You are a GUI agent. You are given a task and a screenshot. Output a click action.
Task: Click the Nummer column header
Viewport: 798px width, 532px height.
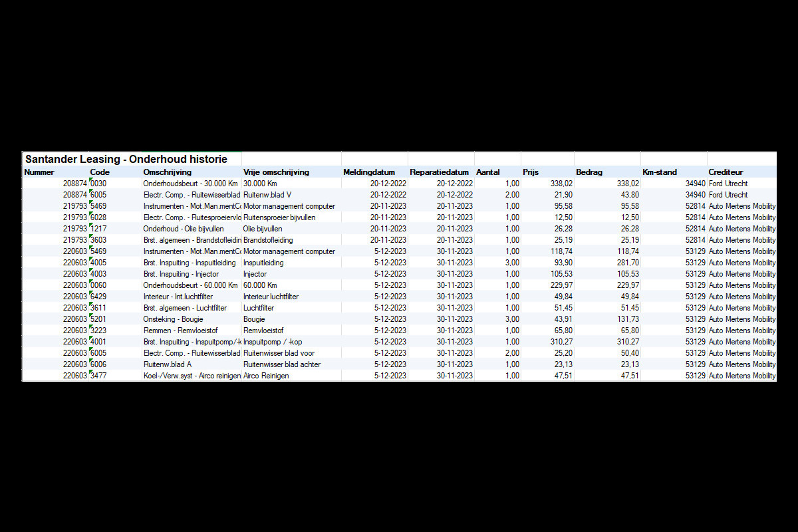coord(39,172)
